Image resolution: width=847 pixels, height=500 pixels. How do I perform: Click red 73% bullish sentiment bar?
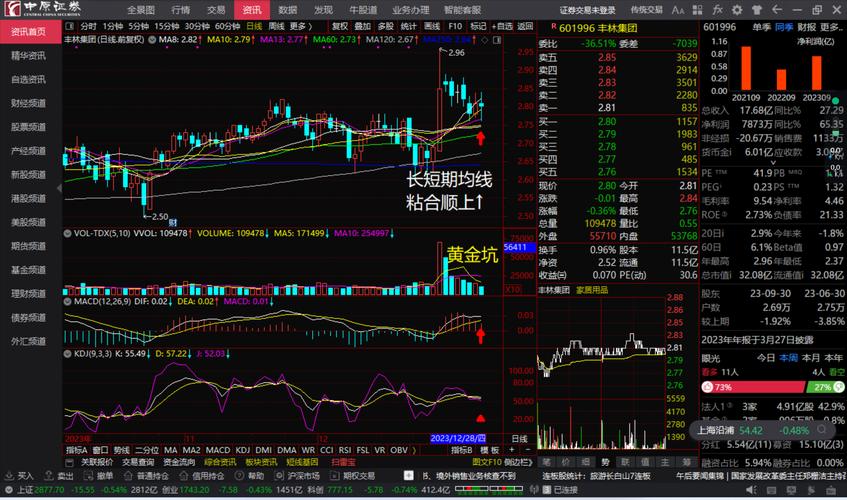coord(752,387)
